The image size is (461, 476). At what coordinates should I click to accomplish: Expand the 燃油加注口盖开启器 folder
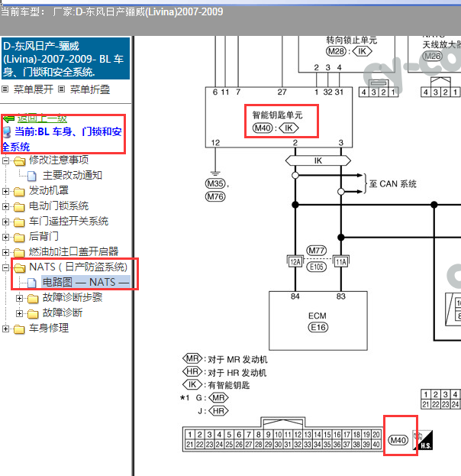pyautogui.click(x=5, y=252)
